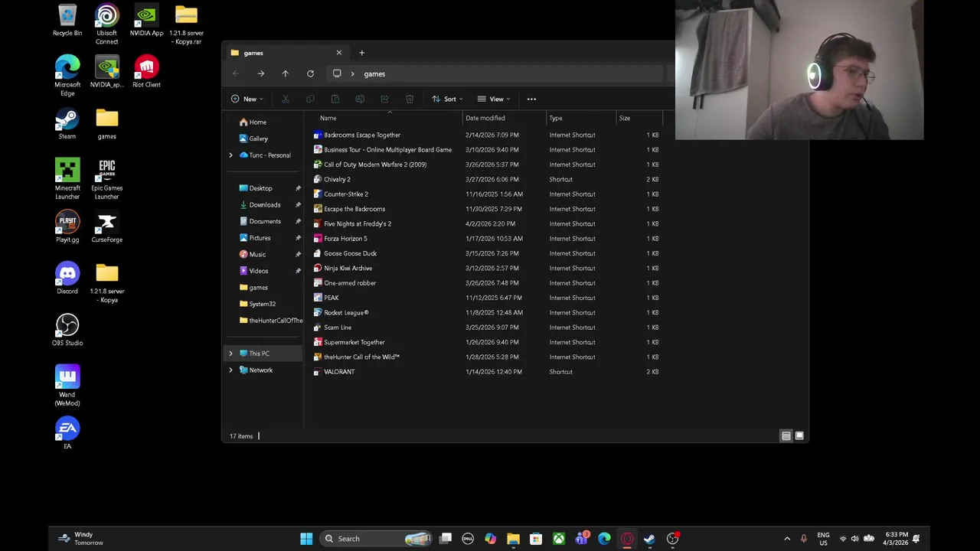
Task: Add a new File Explorer tab
Action: 361,53
